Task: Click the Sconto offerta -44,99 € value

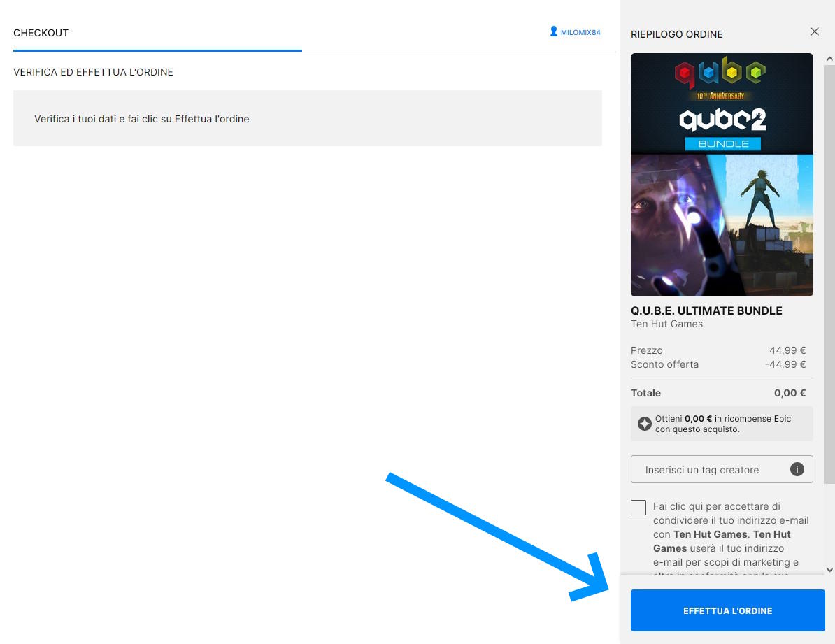Action: point(785,364)
